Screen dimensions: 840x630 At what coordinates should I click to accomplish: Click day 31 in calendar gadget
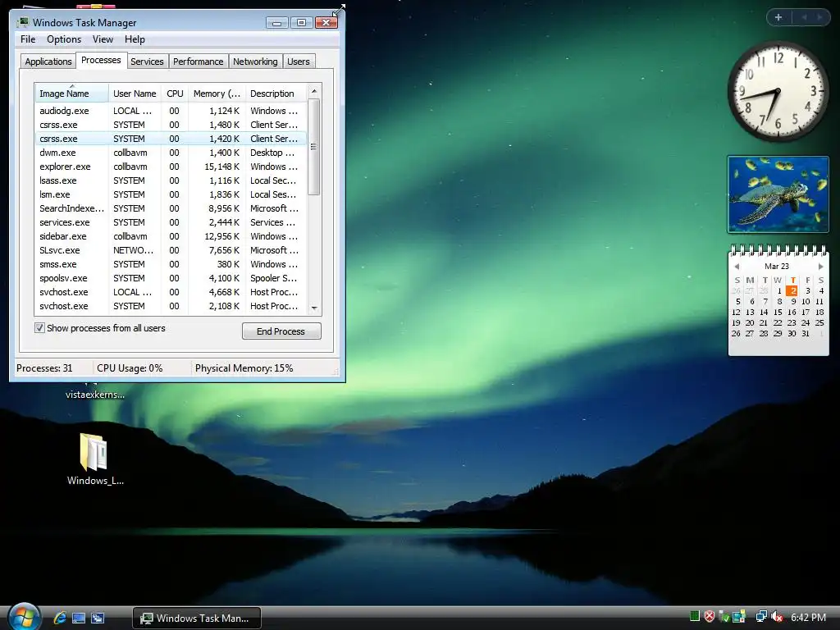point(806,334)
